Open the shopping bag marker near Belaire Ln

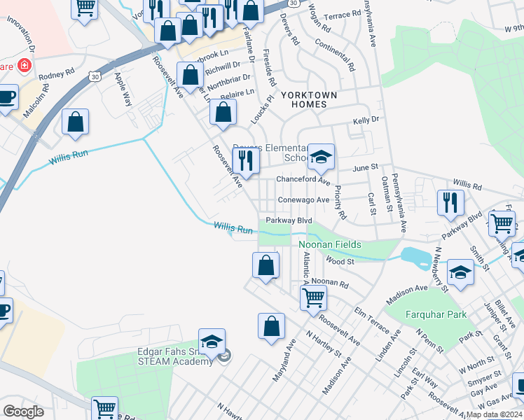[223, 113]
